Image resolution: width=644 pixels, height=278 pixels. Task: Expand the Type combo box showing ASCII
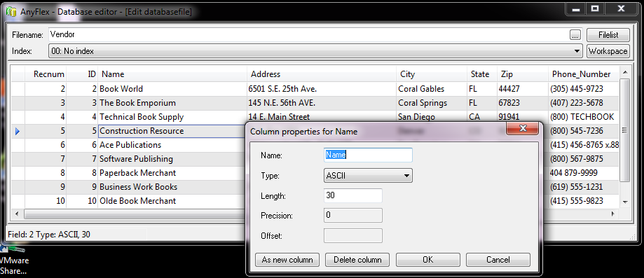(368, 176)
